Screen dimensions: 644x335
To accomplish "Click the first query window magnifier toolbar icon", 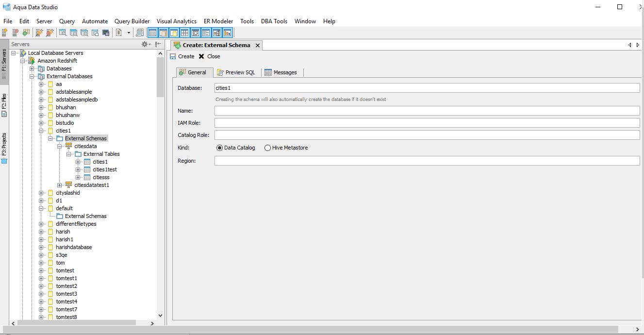I will pos(63,33).
